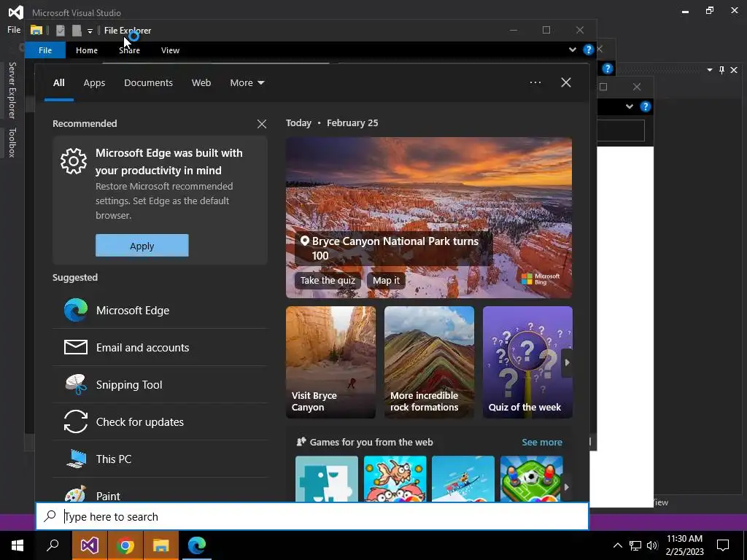Open the search panel options ellipsis

click(535, 82)
